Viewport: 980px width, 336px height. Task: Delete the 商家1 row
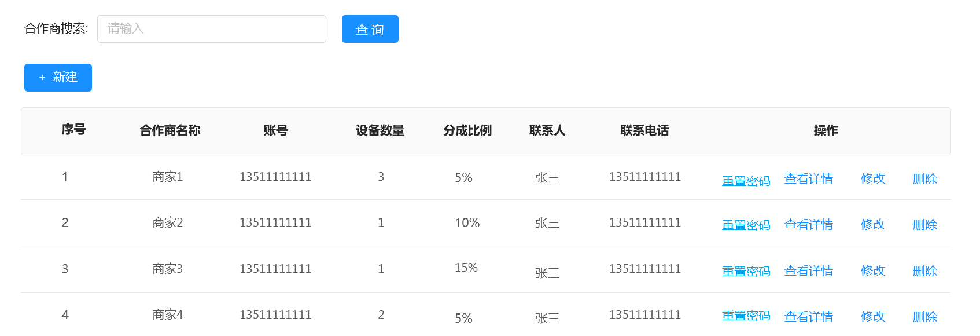tap(924, 179)
